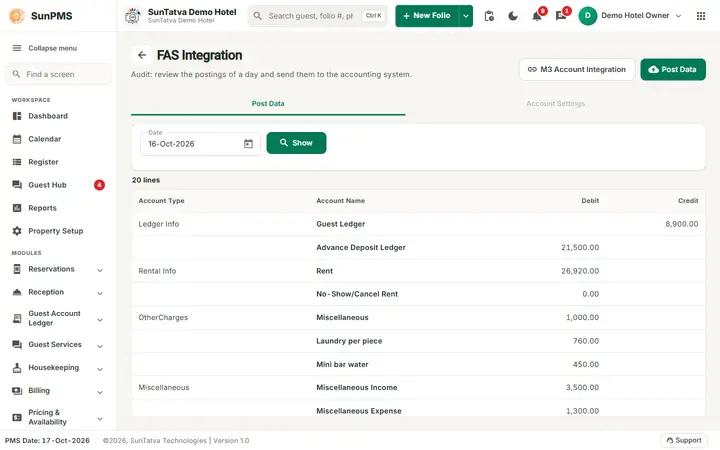Screen dimensions: 720x450
Task: Expand the Housekeeping chevron
Action: point(100,369)
